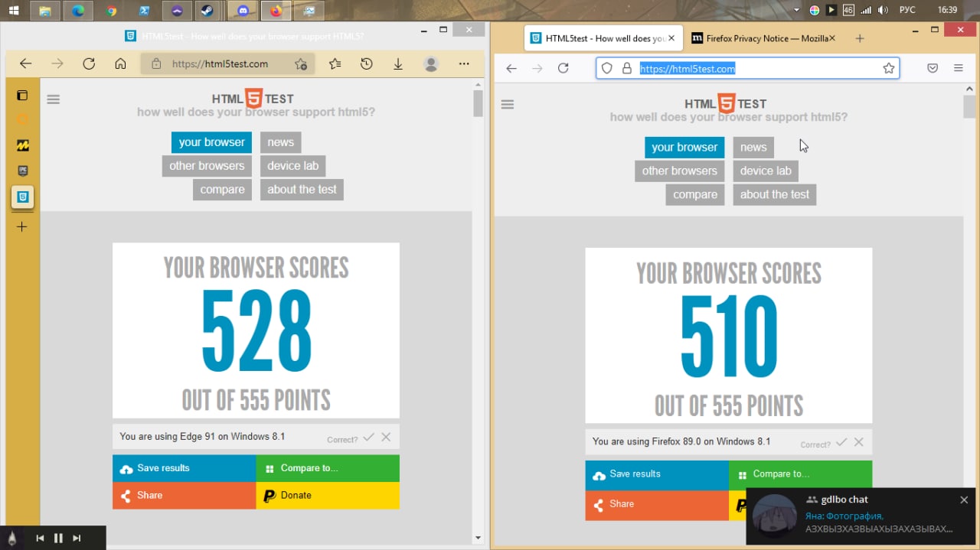
Task: Go to previous track in the mini player
Action: coord(40,539)
